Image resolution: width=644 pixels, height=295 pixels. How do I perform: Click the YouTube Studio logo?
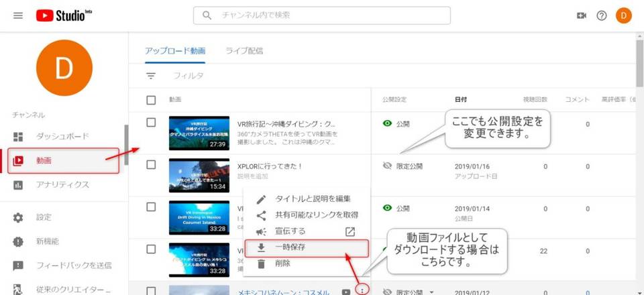[64, 15]
